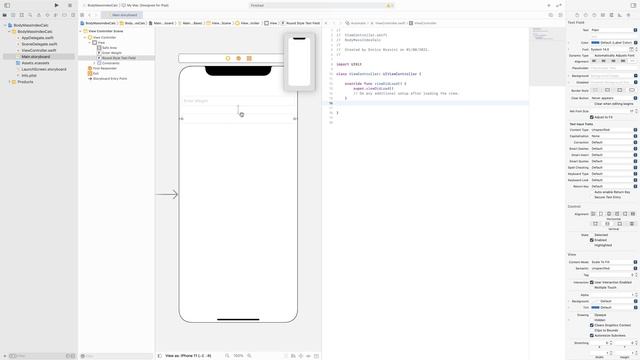
Task: Toggle Clear when editing begins checkbox
Action: coord(591,104)
